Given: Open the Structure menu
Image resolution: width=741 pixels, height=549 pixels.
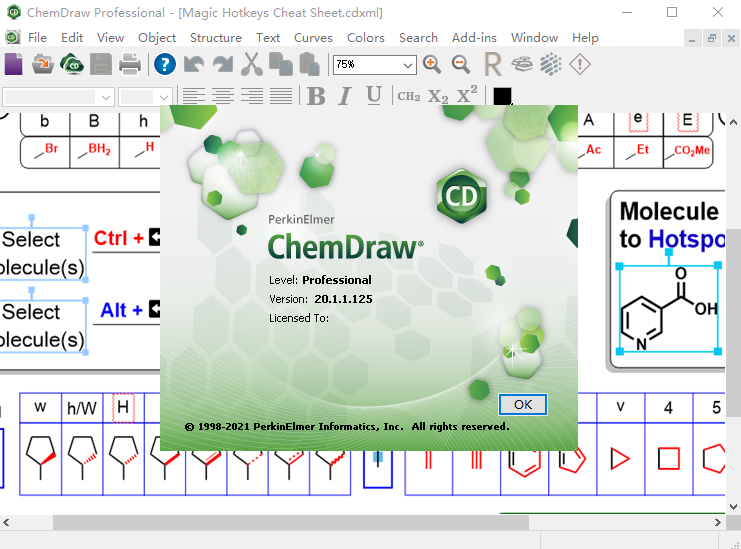Looking at the screenshot, I should [x=216, y=38].
